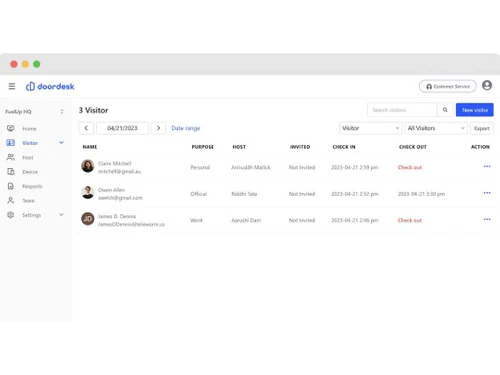Click the name Claire Mitchell

[115, 163]
